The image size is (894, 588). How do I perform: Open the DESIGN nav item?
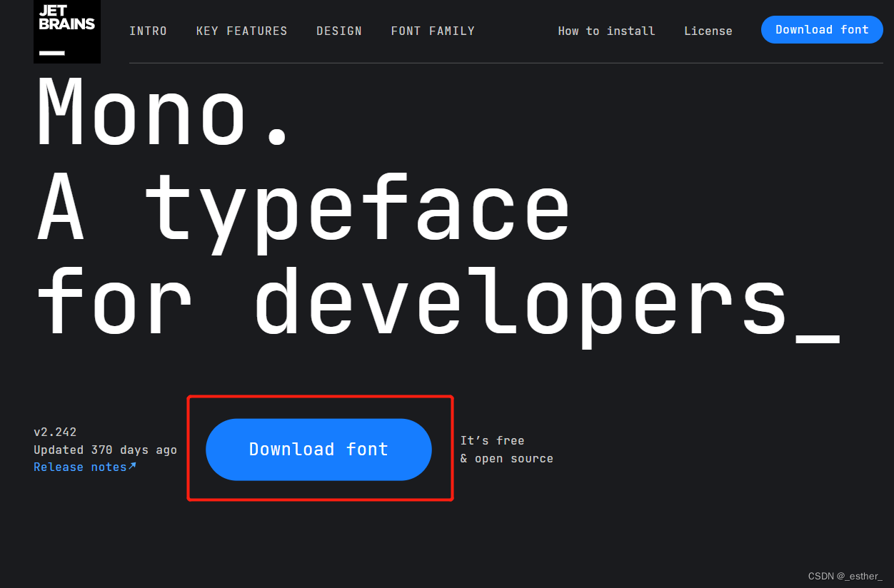click(x=339, y=31)
